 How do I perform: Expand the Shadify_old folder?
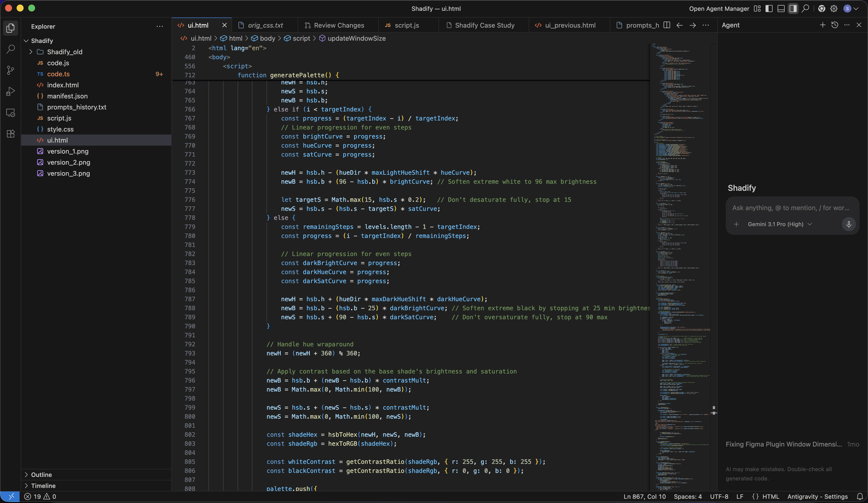click(x=65, y=52)
